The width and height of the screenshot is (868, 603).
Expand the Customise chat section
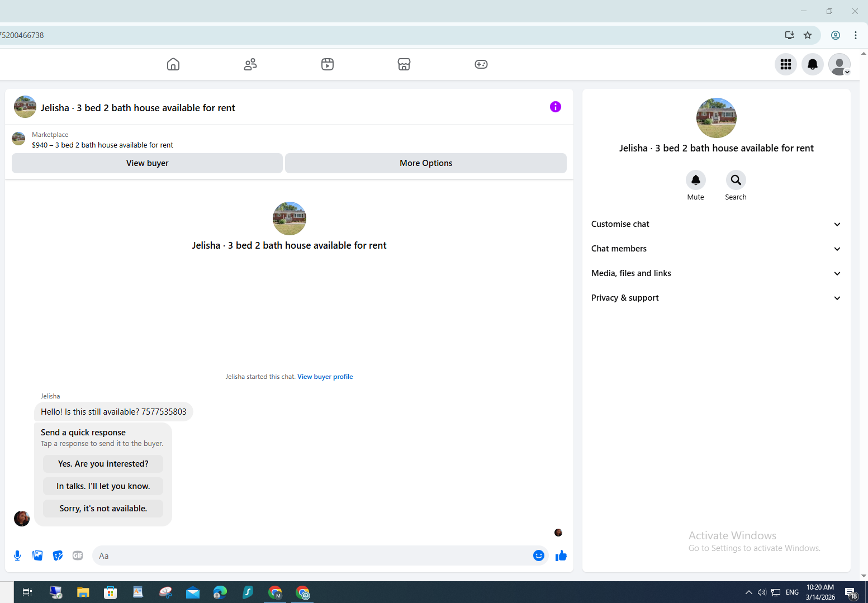[x=716, y=224]
